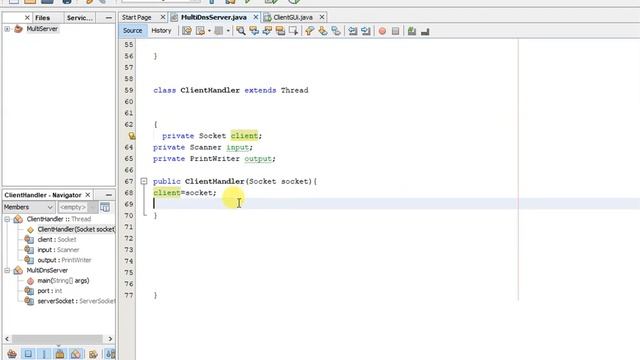Toggle Rectangular Selection mode
The height and width of the screenshot is (360, 640).
tap(293, 31)
